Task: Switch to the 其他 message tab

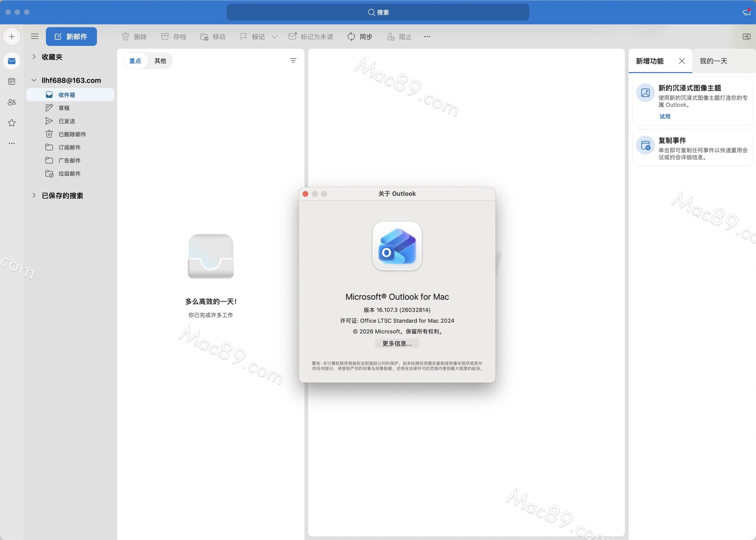Action: point(160,61)
